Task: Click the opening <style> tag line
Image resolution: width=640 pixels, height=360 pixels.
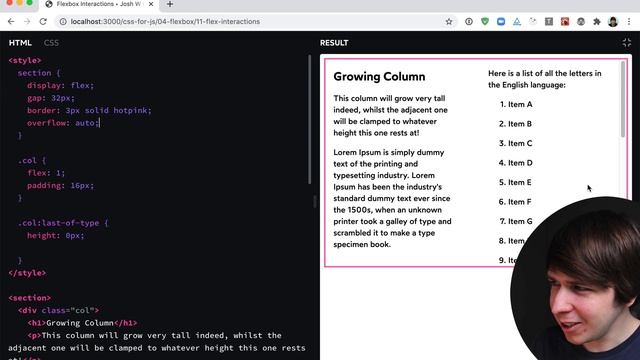Action: pos(25,60)
